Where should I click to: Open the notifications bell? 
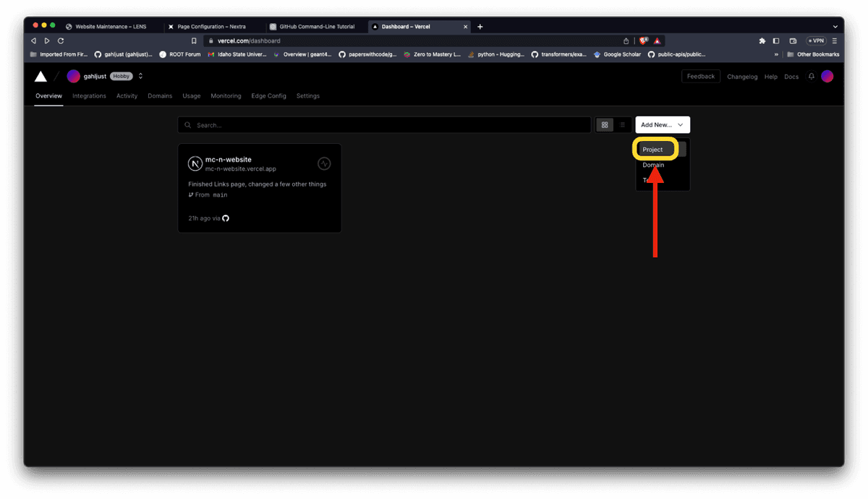812,77
